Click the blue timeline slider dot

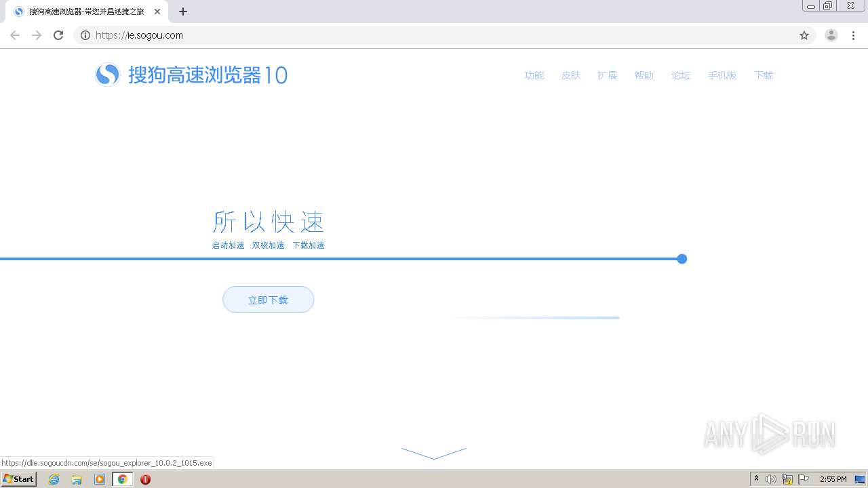pos(682,259)
